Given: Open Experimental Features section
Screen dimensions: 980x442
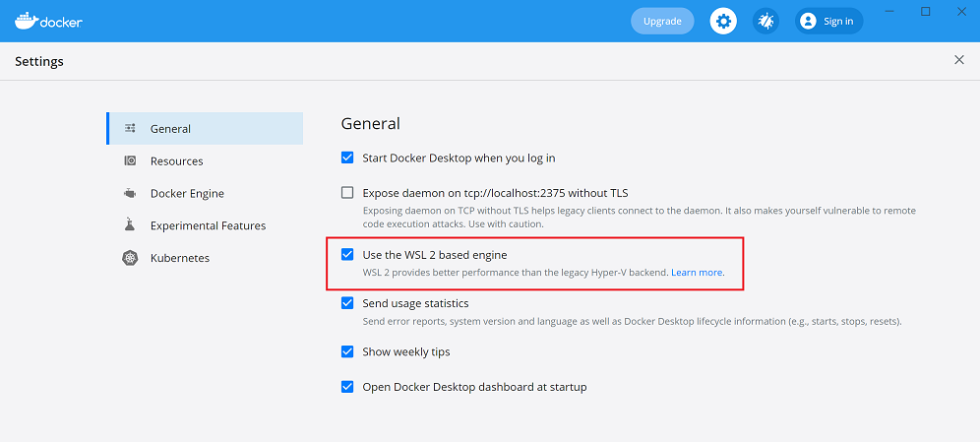Looking at the screenshot, I should [x=205, y=225].
